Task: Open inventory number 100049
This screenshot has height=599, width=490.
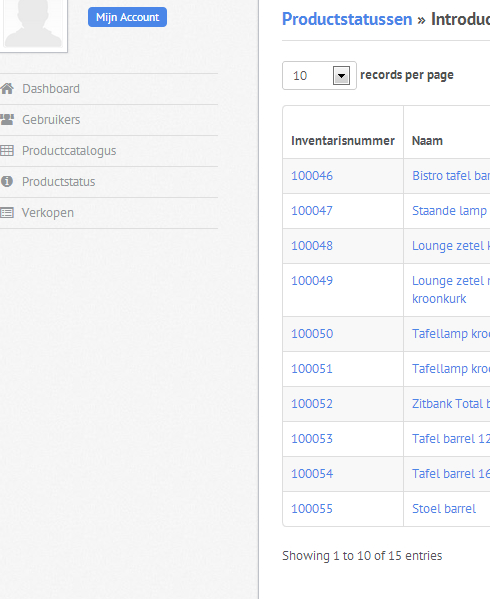Action: coord(312,281)
